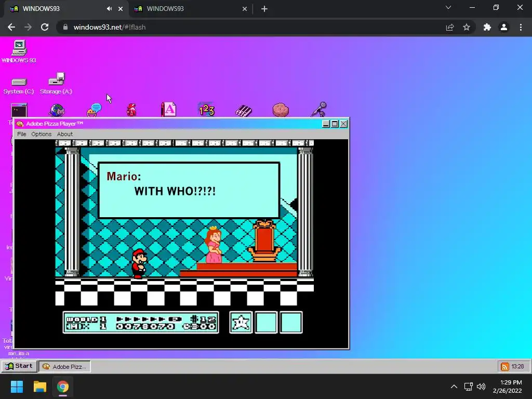The height and width of the screenshot is (399, 532).
Task: Mute the first tab via speaker icon
Action: tap(109, 9)
